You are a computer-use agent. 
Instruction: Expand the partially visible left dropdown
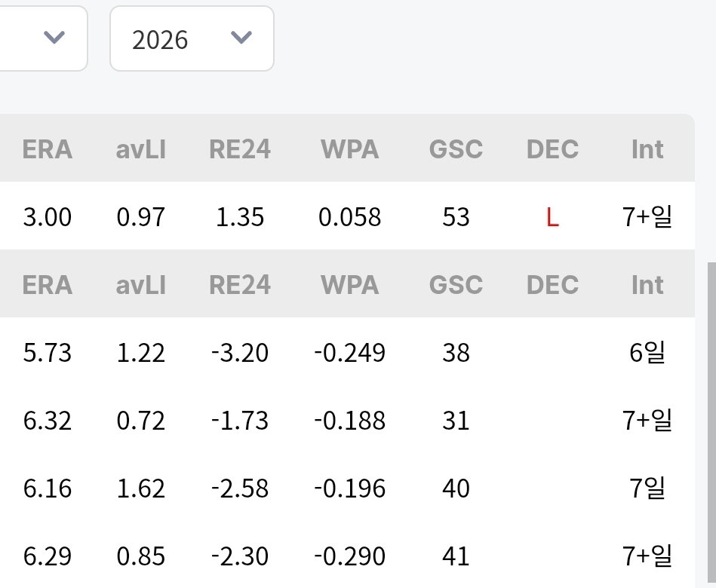(x=43, y=38)
